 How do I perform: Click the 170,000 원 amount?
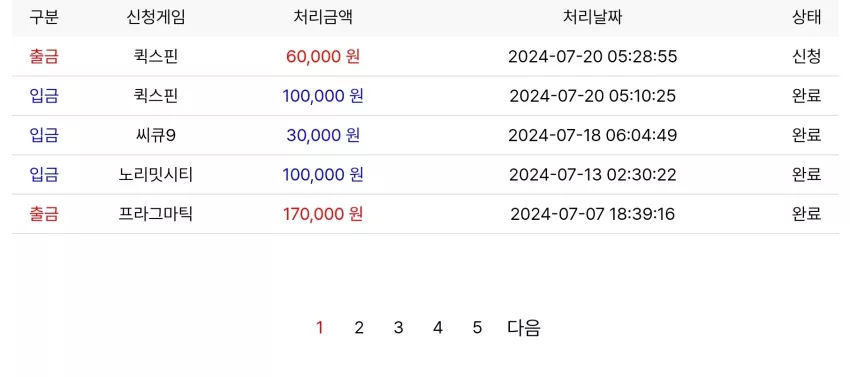click(x=323, y=214)
